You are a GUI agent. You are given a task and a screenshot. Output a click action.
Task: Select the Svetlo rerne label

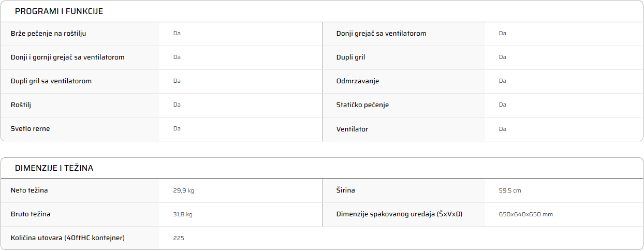tap(30, 129)
